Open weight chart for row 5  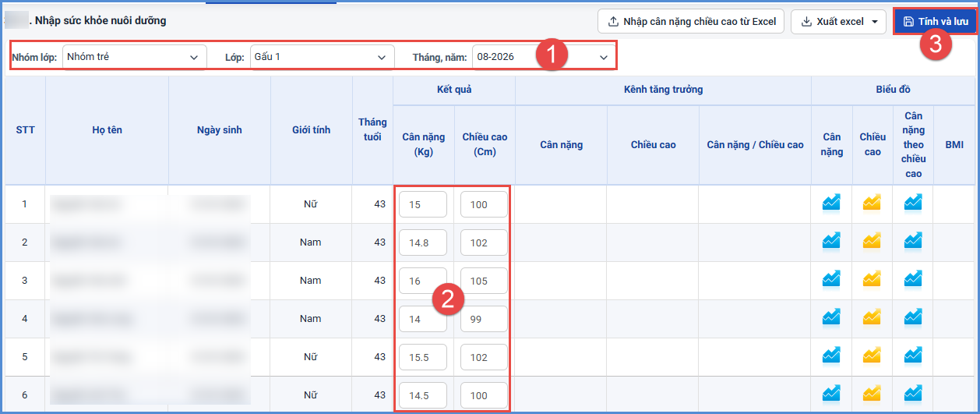831,356
